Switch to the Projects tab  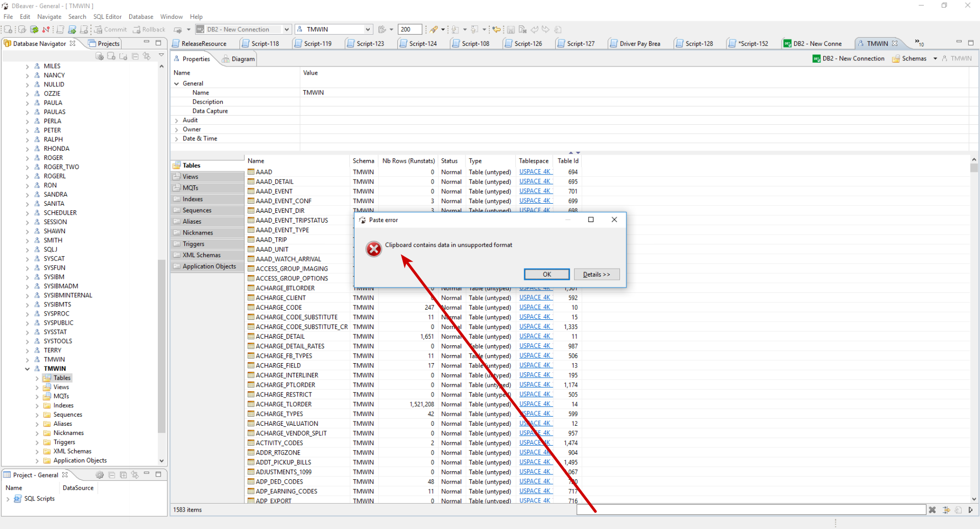pos(104,44)
